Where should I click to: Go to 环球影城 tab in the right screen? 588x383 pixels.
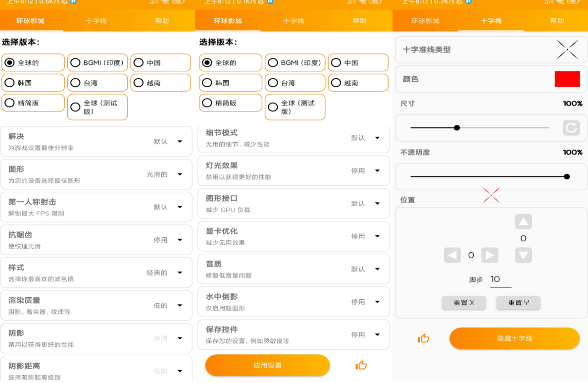(425, 21)
